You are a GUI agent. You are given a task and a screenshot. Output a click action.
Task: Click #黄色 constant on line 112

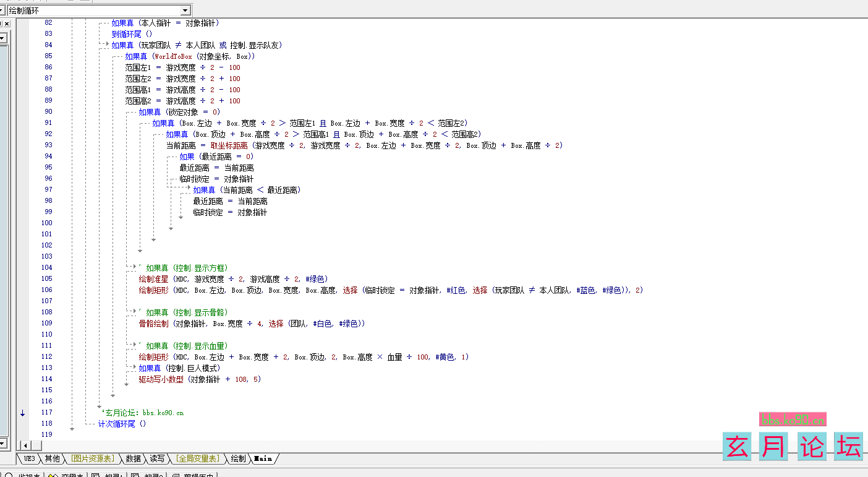(x=445, y=357)
